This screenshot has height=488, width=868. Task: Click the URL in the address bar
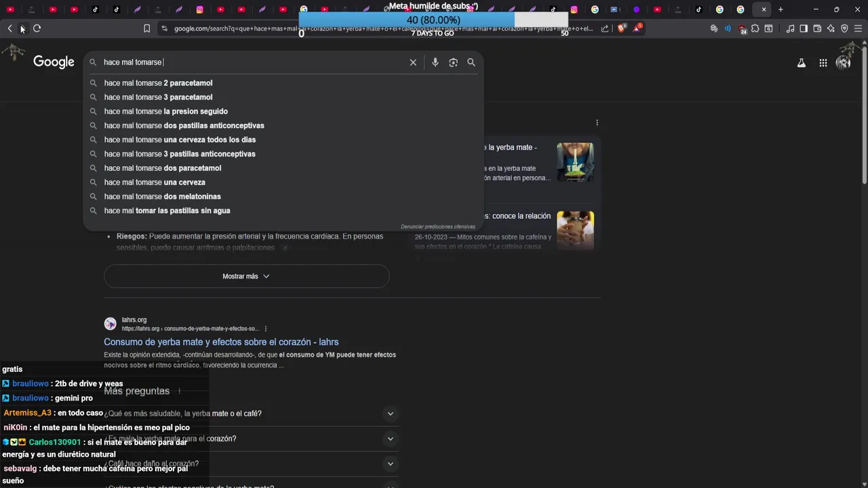coord(383,28)
